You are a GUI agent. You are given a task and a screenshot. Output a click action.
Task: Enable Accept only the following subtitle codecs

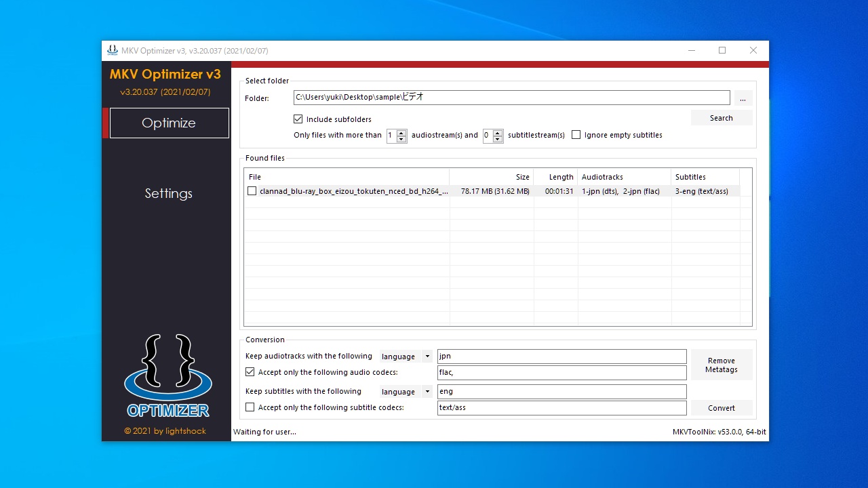click(x=250, y=407)
